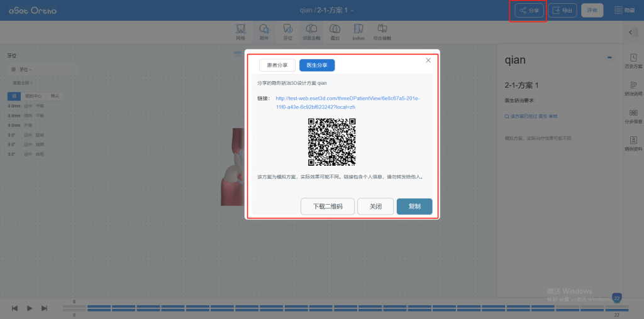The width and height of the screenshot is (644, 319).
Task: Open 矫治说明 treatment notes panel
Action: (x=633, y=89)
